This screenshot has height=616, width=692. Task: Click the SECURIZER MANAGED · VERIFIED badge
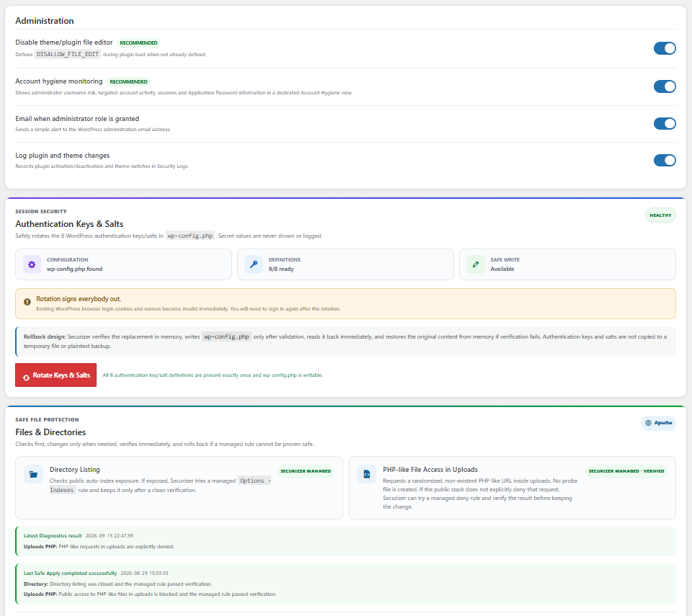tap(626, 471)
